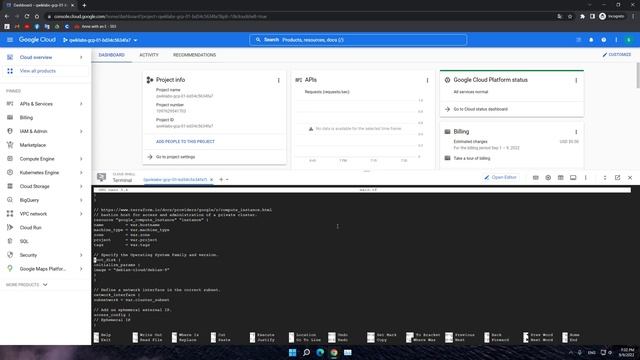Close the Cloud Shell terminal tab
The width and height of the screenshot is (640, 360).
(211, 180)
